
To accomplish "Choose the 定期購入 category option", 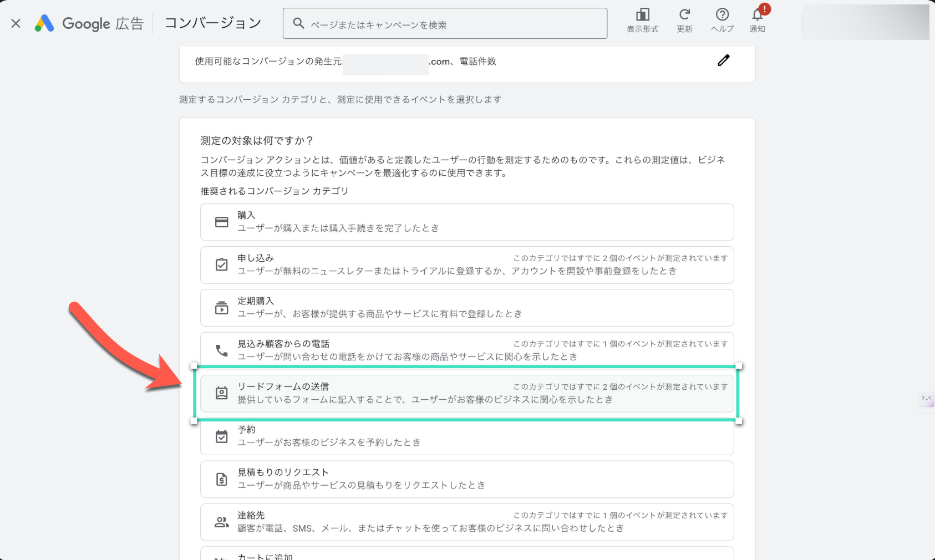I will [466, 308].
